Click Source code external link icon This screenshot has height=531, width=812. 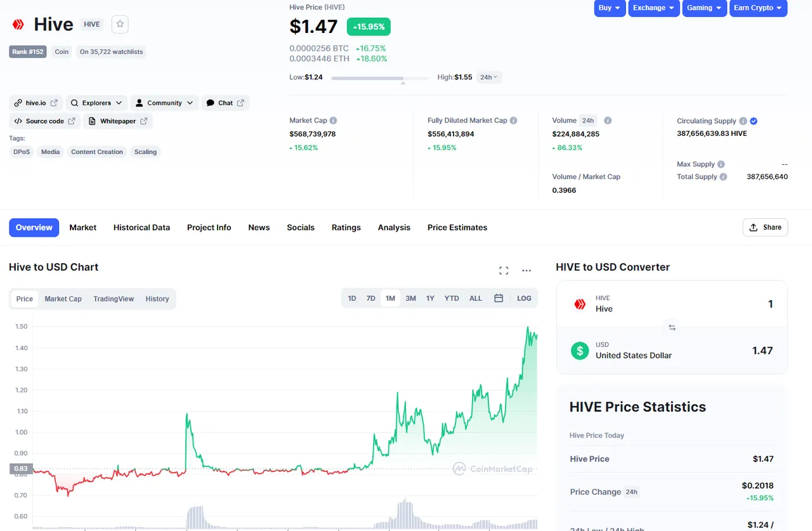72,121
